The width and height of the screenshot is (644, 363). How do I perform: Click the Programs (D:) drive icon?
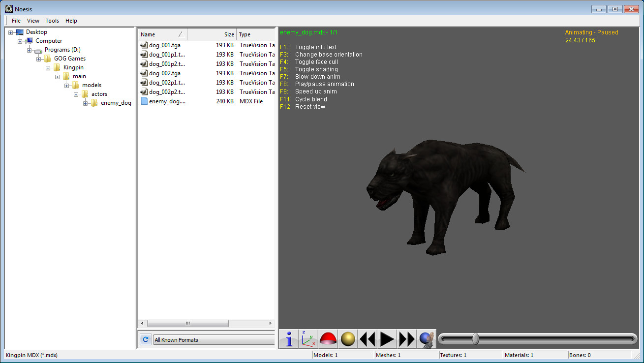(x=38, y=50)
